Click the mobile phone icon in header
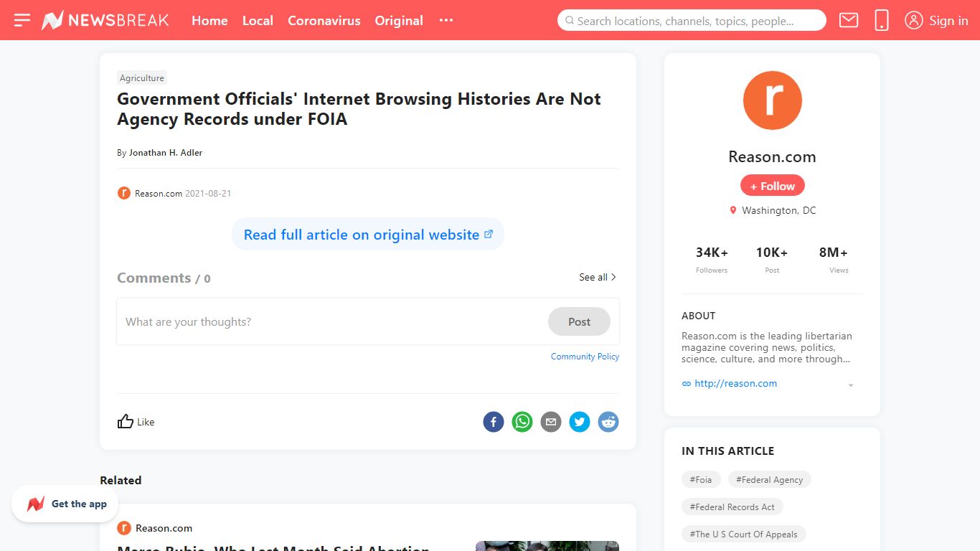The image size is (980, 551). pyautogui.click(x=882, y=20)
